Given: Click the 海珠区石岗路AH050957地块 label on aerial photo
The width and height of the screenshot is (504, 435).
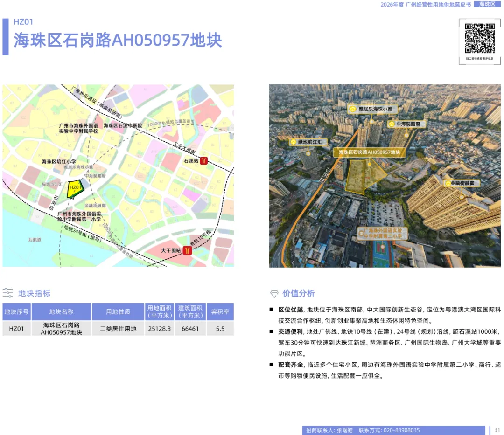Looking at the screenshot, I should pyautogui.click(x=369, y=152).
